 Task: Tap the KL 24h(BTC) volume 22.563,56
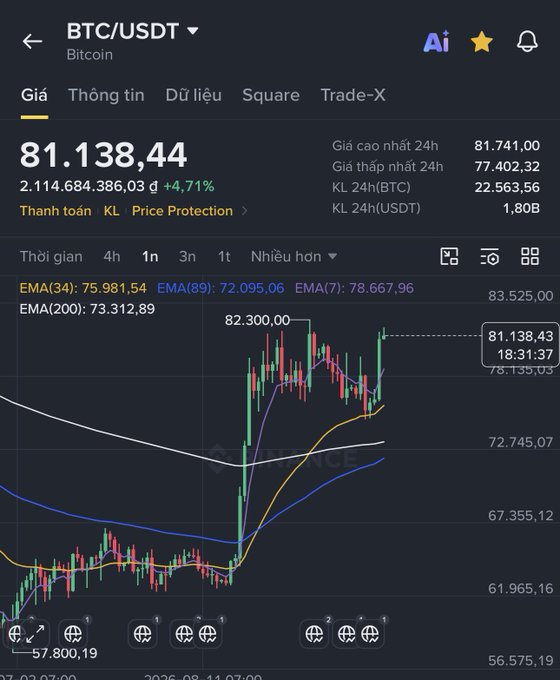[507, 187]
